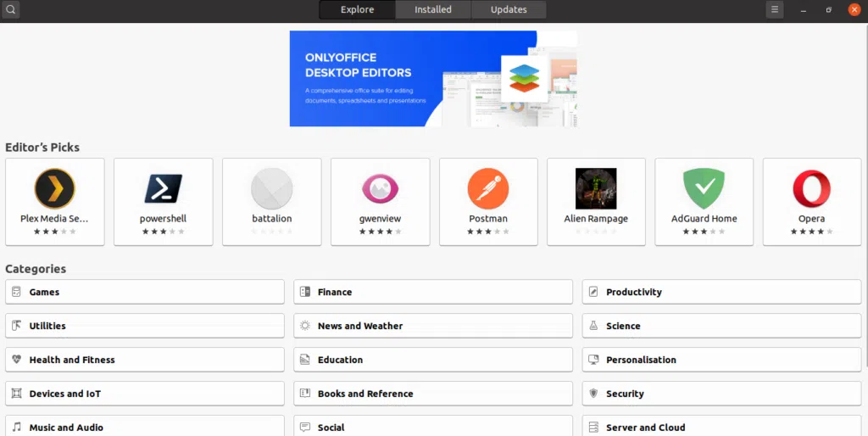The image size is (868, 436).
Task: Click the AdGuard Home shield icon
Action: pyautogui.click(x=704, y=188)
